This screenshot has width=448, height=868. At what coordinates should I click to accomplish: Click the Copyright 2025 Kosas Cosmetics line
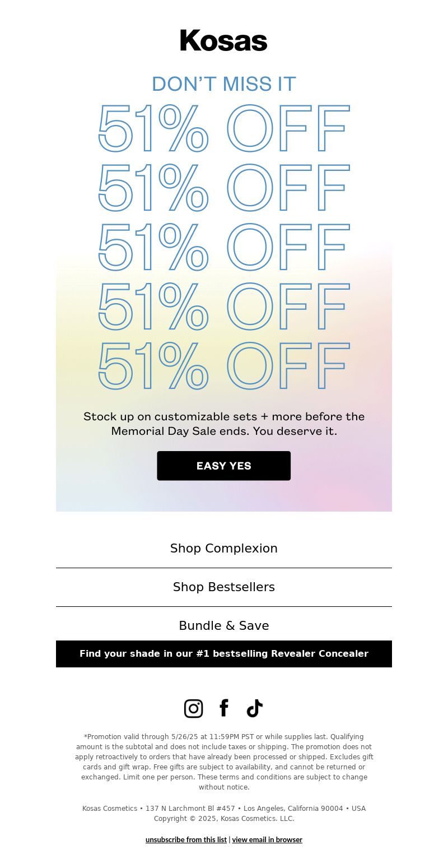(224, 819)
